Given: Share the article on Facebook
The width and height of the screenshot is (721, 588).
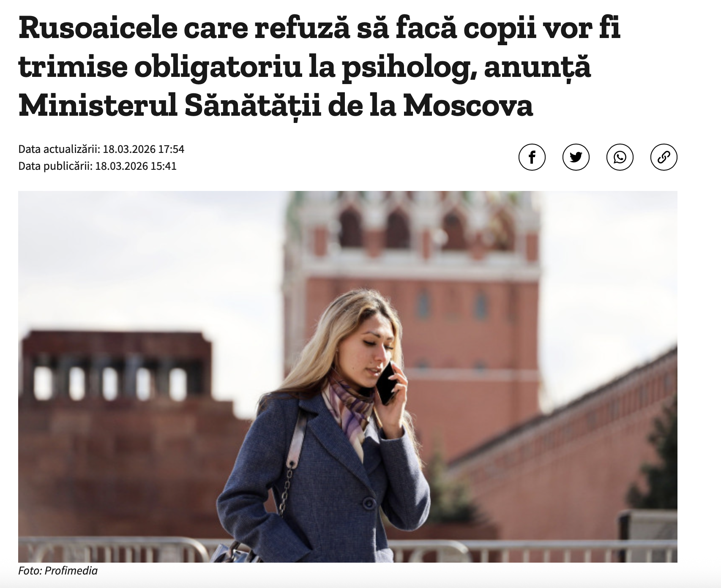Looking at the screenshot, I should click(x=532, y=157).
